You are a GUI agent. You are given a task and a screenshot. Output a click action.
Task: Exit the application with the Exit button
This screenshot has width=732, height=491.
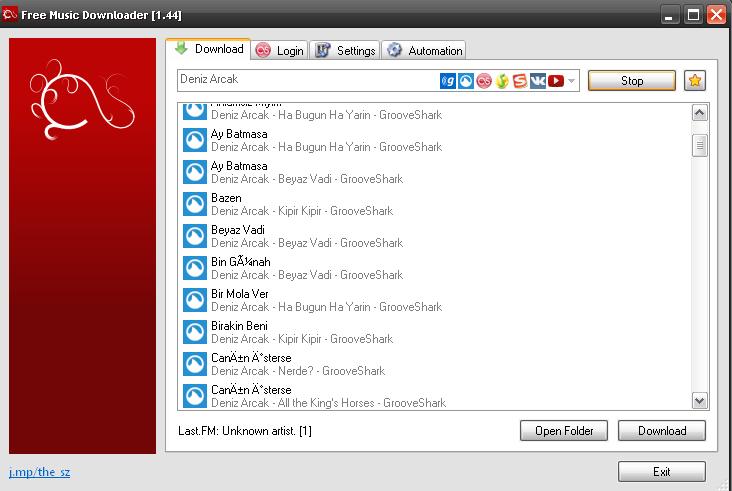[662, 471]
